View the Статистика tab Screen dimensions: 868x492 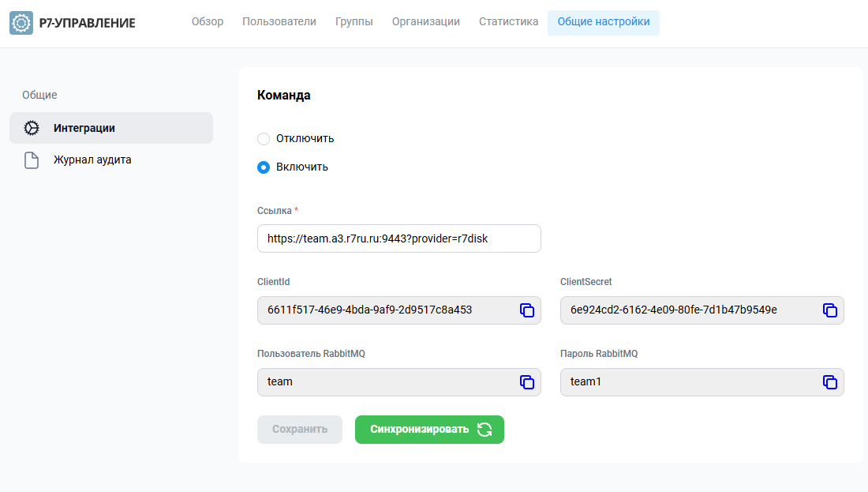(x=508, y=22)
